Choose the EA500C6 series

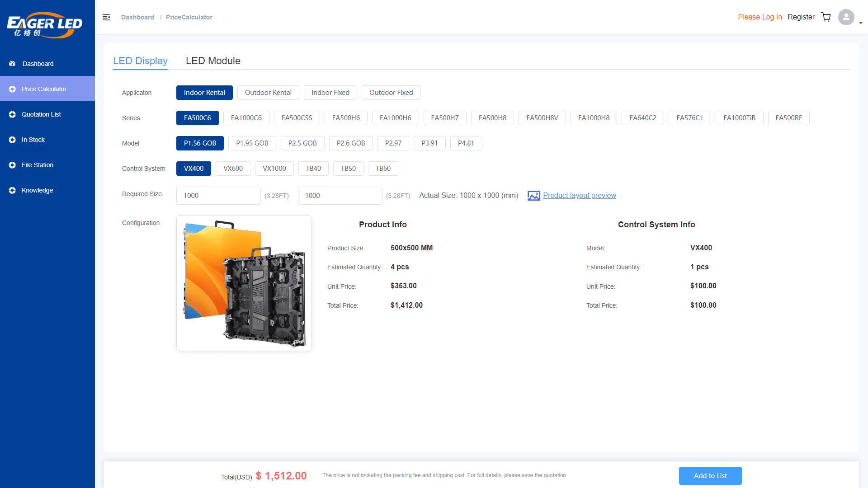click(198, 118)
